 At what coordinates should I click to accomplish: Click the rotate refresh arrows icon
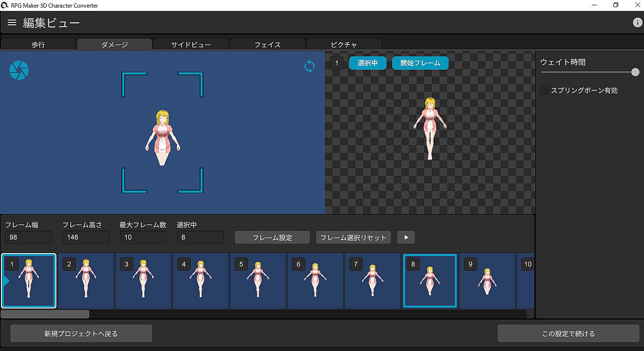[310, 66]
